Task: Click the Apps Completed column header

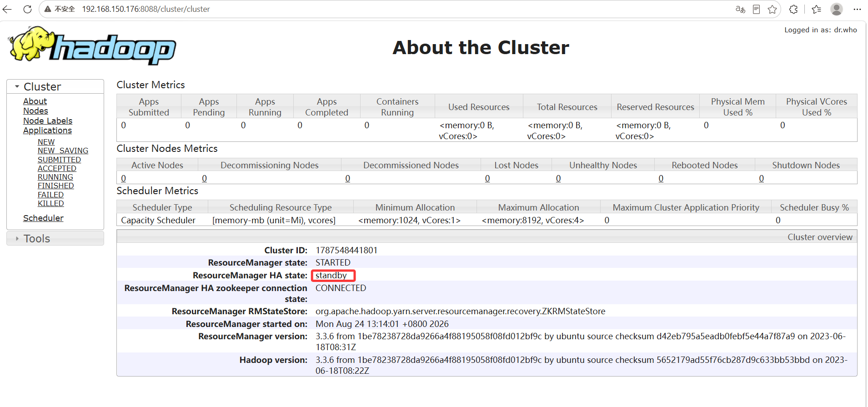Action: click(327, 107)
